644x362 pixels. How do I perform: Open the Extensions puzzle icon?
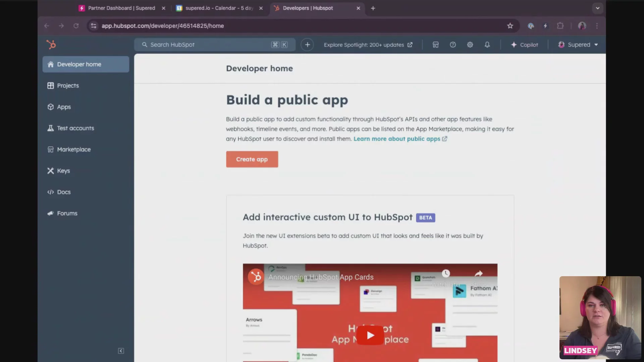coord(560,26)
